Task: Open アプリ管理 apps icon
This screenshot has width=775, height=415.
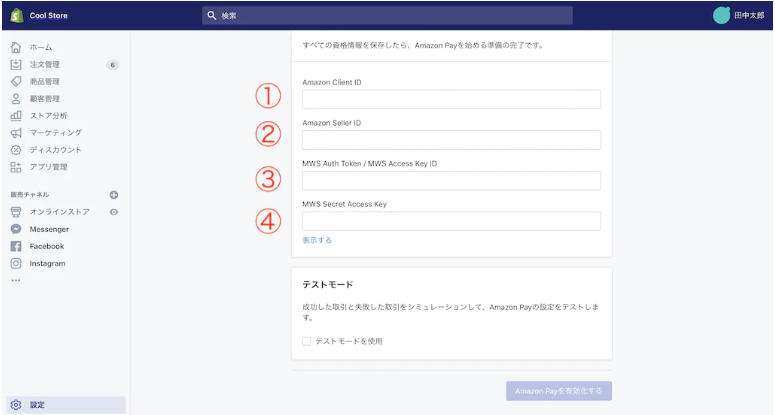Action: [16, 167]
